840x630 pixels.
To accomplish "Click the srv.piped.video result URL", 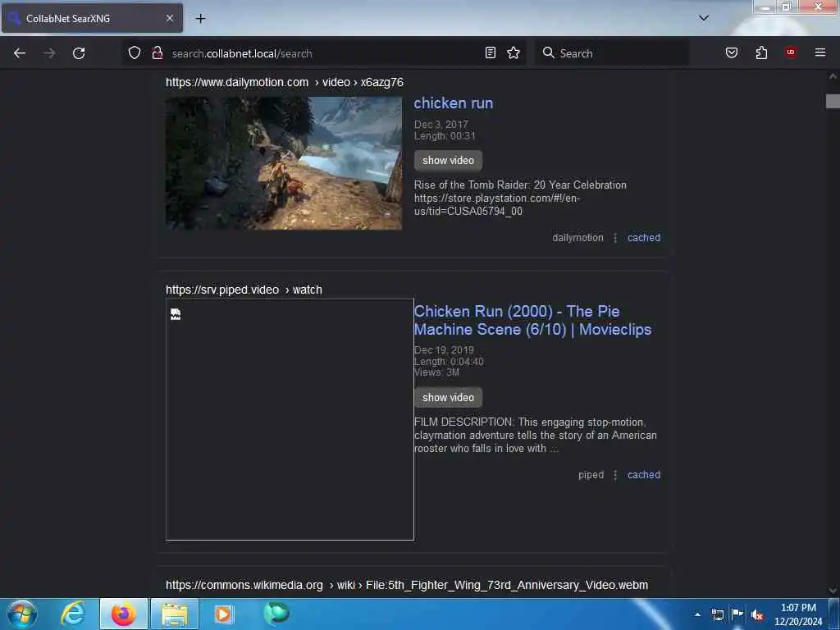I will pos(244,290).
